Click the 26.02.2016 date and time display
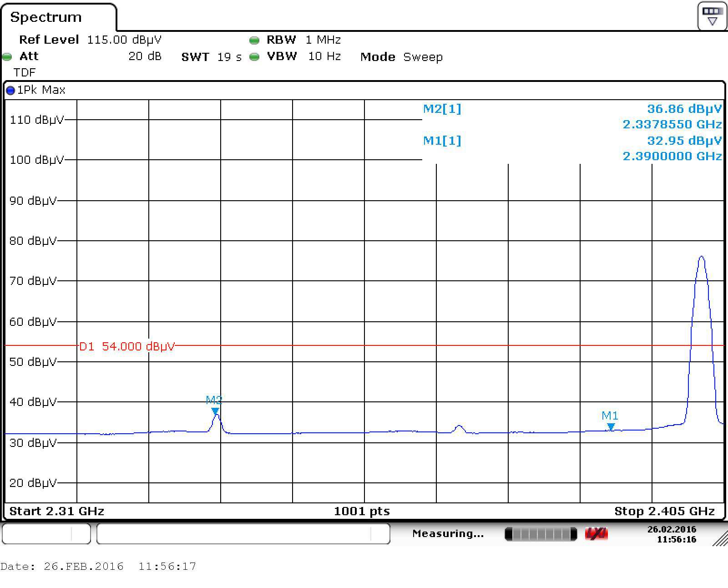Viewport: 728px width, 588px height. click(672, 534)
